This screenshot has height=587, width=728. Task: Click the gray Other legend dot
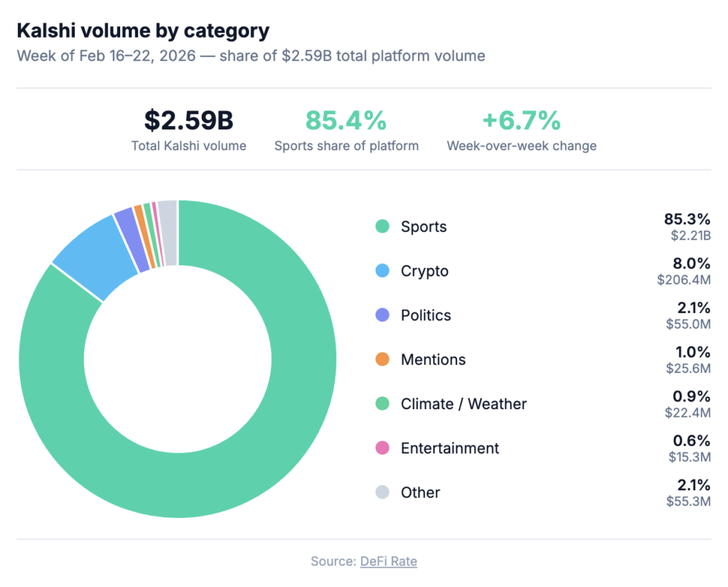382,492
